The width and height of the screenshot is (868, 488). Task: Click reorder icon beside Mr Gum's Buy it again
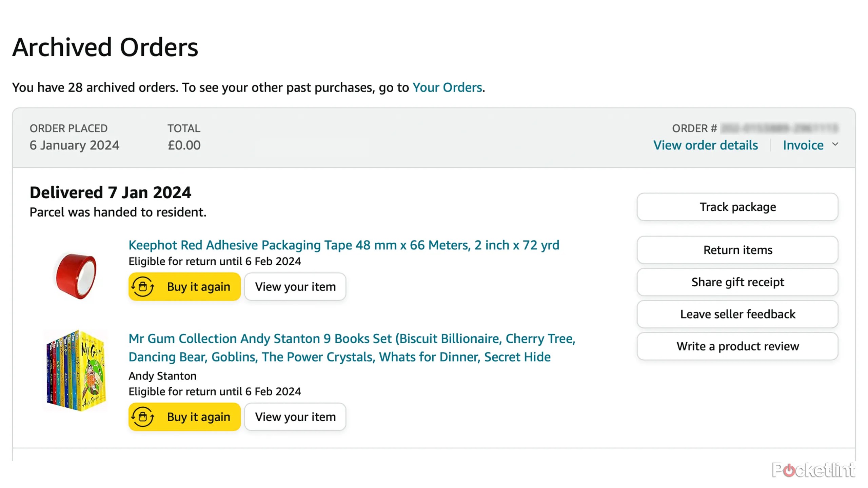[x=143, y=417]
